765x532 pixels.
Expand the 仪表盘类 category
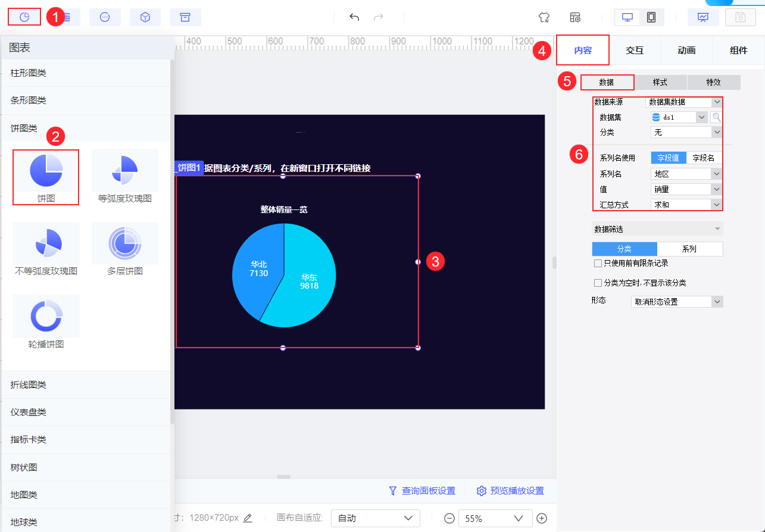click(x=86, y=412)
